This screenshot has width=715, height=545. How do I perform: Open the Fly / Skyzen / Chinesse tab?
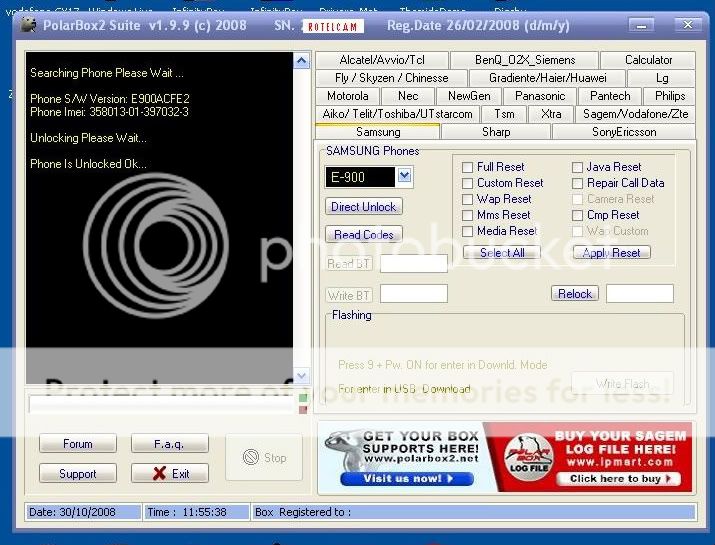coord(391,78)
